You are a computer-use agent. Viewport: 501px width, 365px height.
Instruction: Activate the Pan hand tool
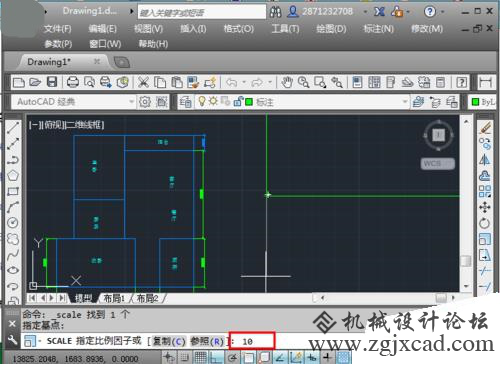[x=286, y=82]
